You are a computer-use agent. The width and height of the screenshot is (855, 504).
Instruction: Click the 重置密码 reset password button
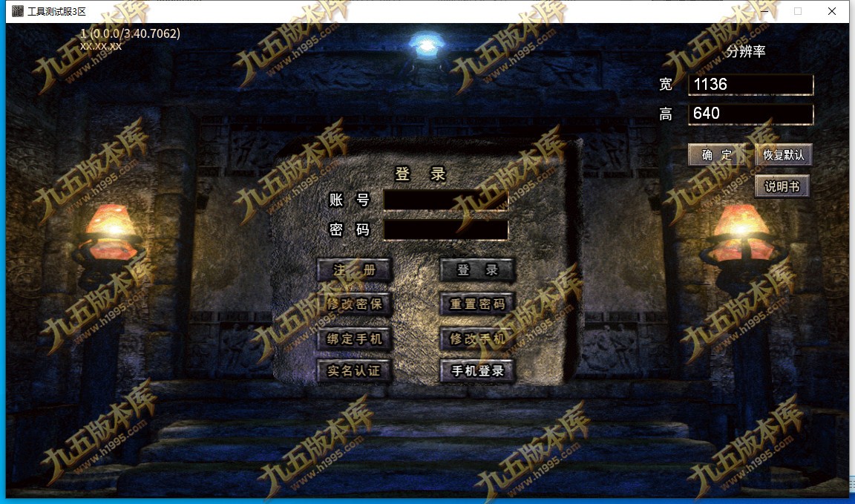[x=477, y=304]
